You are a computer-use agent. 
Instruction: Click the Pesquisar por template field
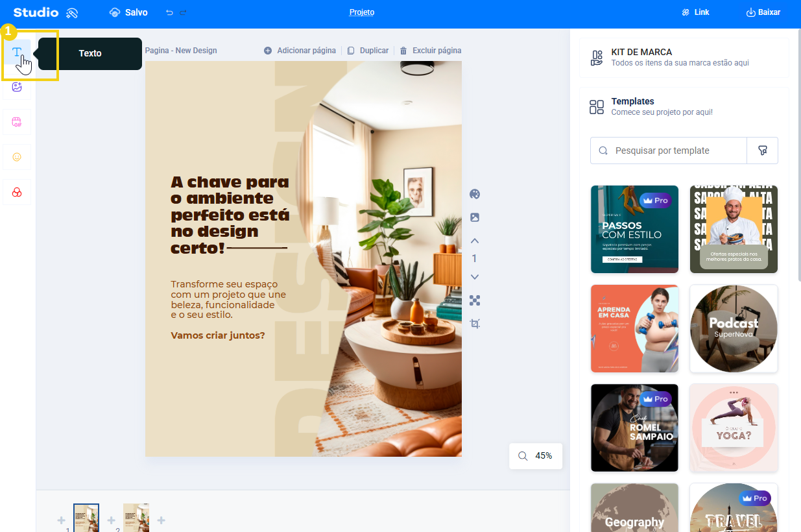coord(669,151)
